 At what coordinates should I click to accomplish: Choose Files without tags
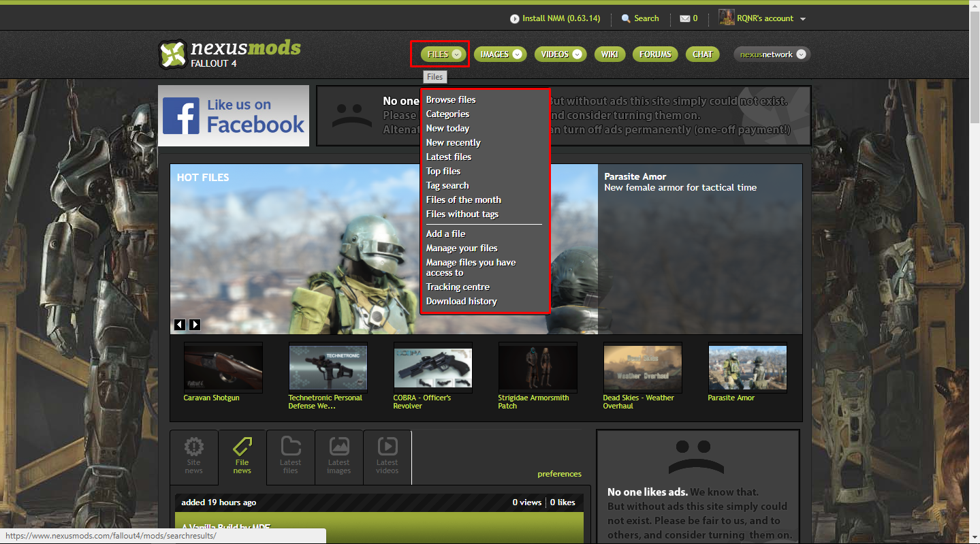[x=462, y=214]
